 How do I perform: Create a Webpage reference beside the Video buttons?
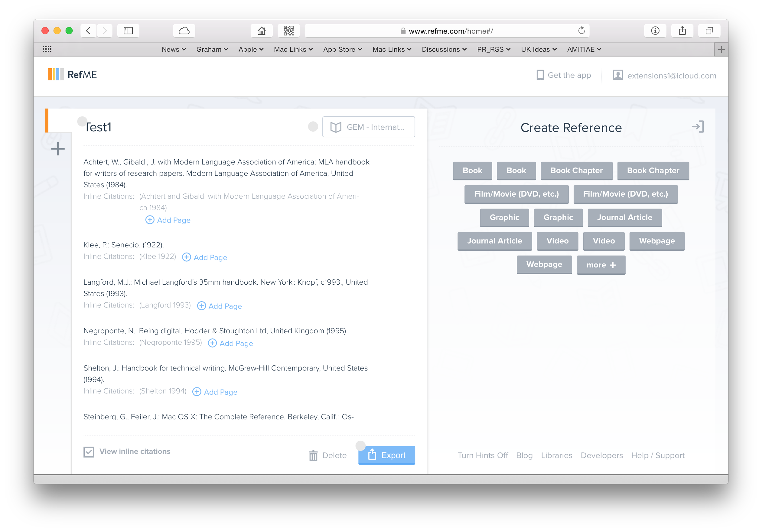tap(657, 241)
